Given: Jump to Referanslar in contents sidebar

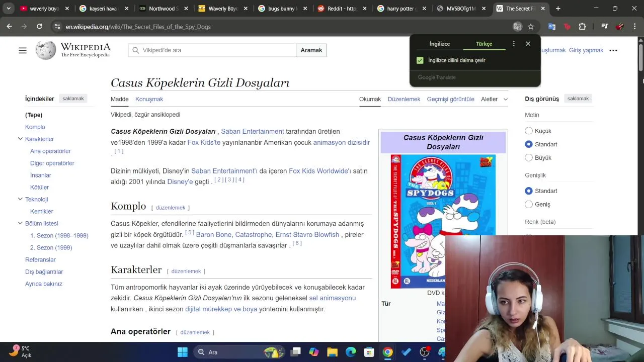Looking at the screenshot, I should [x=40, y=259].
